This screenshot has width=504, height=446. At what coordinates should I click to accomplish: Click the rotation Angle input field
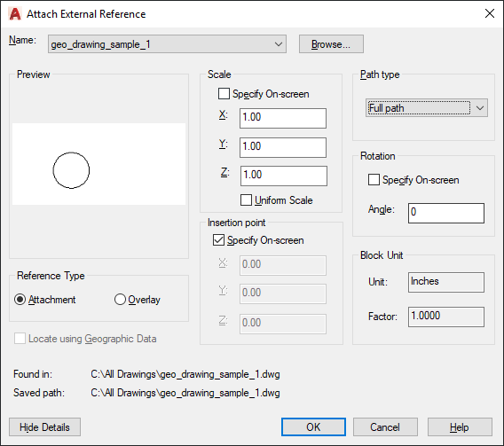[446, 213]
